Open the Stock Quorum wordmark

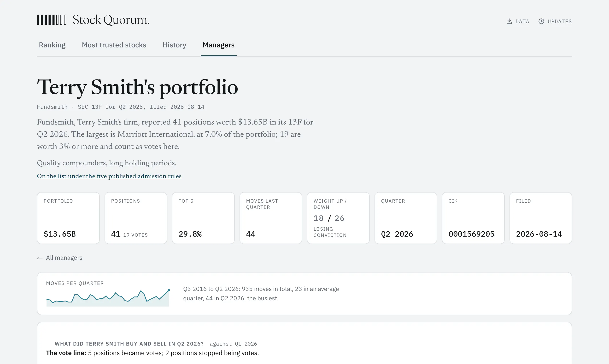pyautogui.click(x=111, y=20)
